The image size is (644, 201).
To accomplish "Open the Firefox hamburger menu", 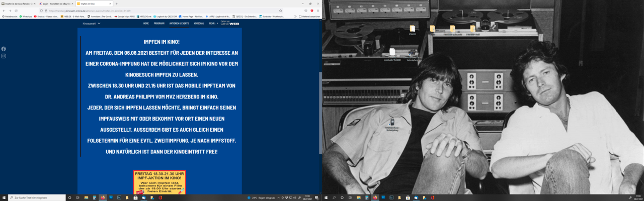I will pos(318,10).
